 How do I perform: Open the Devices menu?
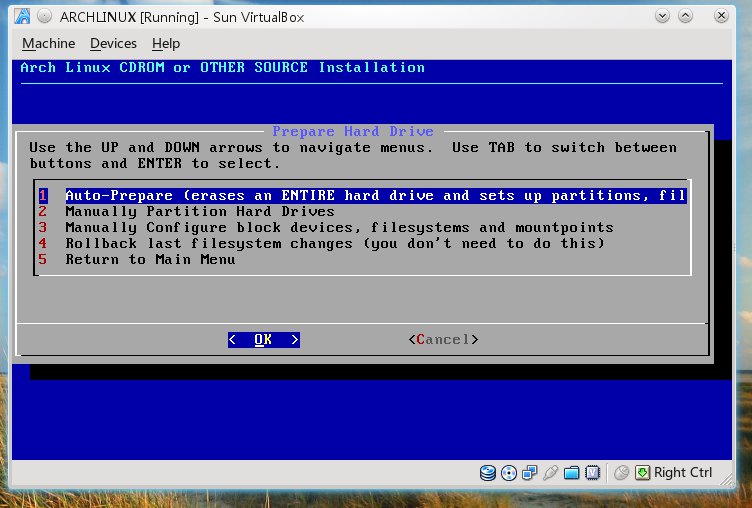pyautogui.click(x=113, y=44)
